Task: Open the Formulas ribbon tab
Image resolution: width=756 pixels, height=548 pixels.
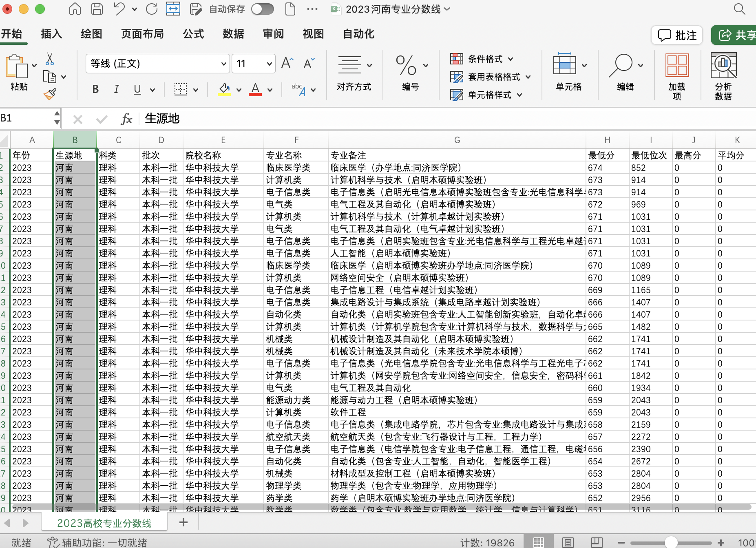Action: pos(193,34)
